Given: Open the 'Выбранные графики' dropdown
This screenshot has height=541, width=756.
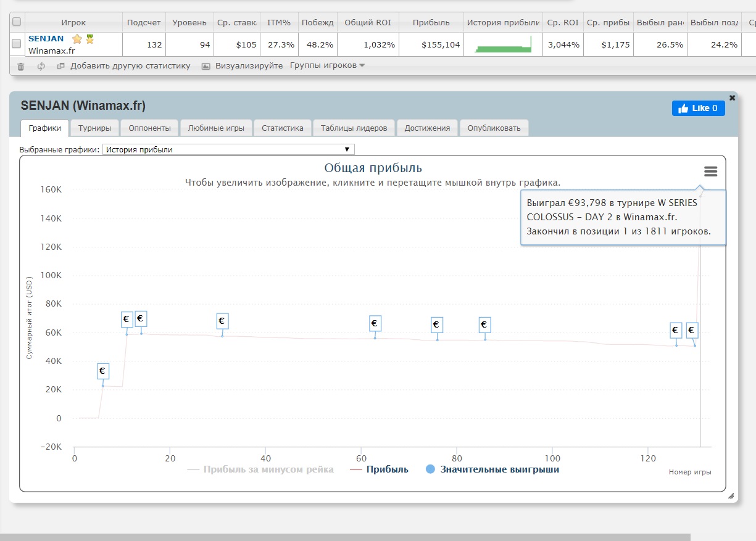Looking at the screenshot, I should [x=228, y=149].
